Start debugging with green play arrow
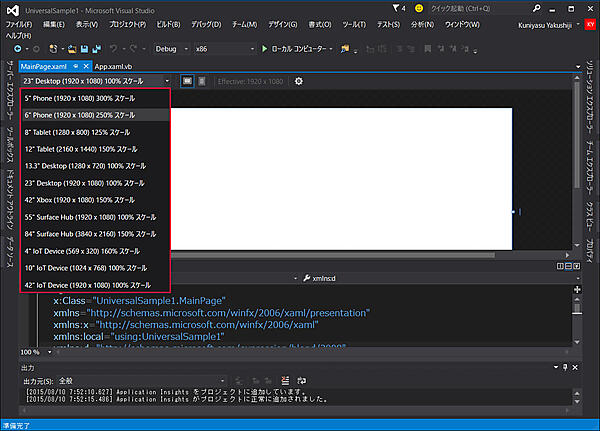The height and width of the screenshot is (431, 600). (265, 48)
